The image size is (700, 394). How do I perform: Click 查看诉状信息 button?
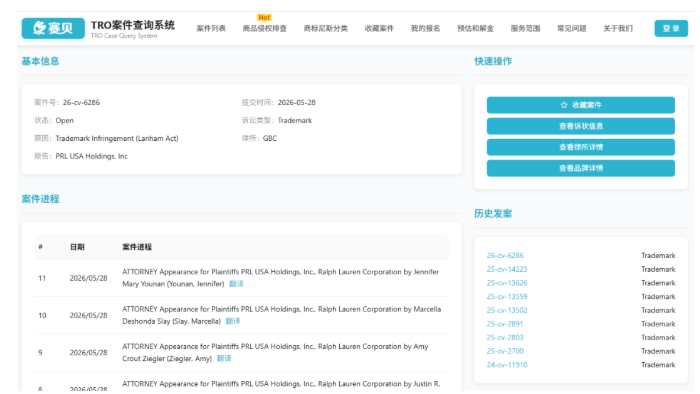coord(581,126)
